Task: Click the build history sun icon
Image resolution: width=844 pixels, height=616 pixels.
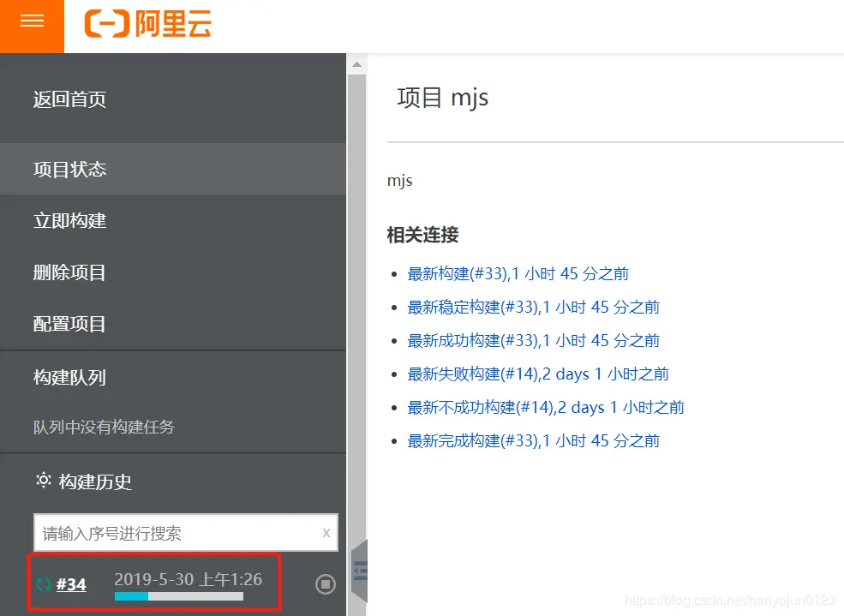Action: (43, 480)
